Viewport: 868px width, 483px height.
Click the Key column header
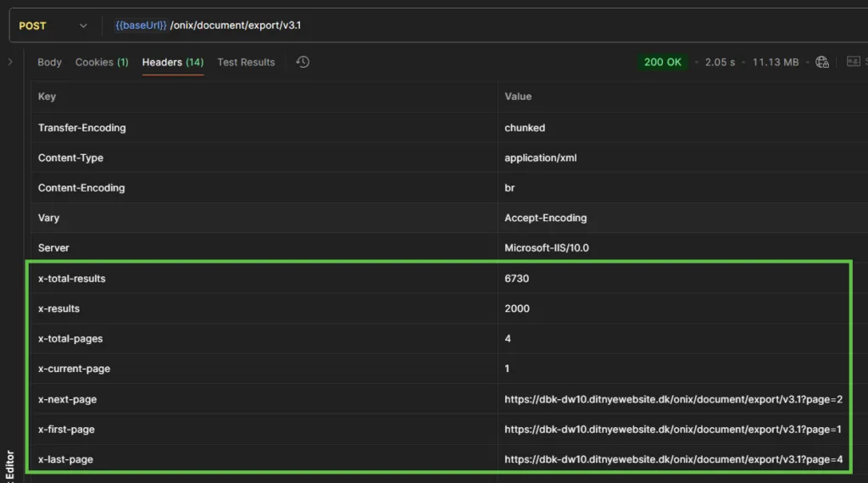coord(47,97)
